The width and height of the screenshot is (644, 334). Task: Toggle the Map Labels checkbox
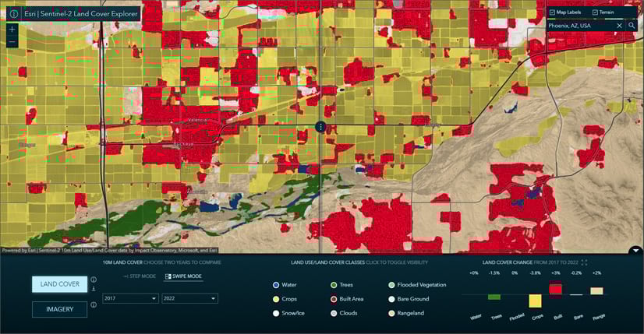coord(552,12)
